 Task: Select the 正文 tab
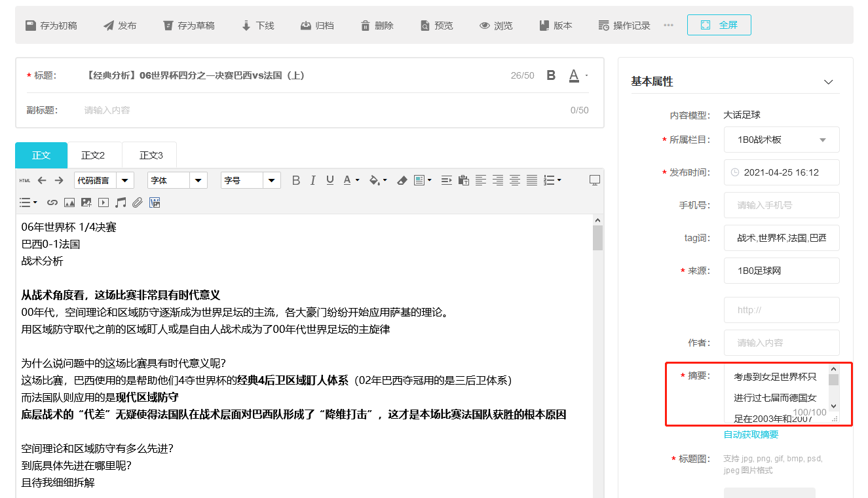(41, 155)
